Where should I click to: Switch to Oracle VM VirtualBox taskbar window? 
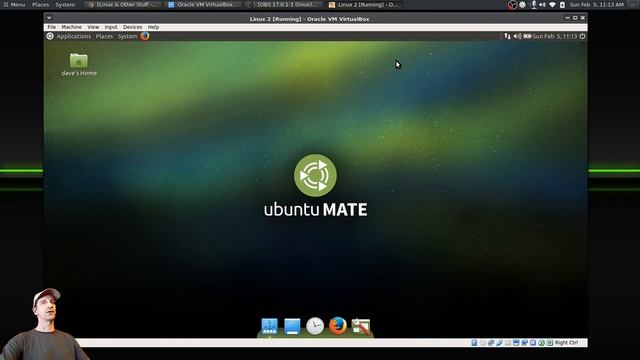pyautogui.click(x=204, y=4)
